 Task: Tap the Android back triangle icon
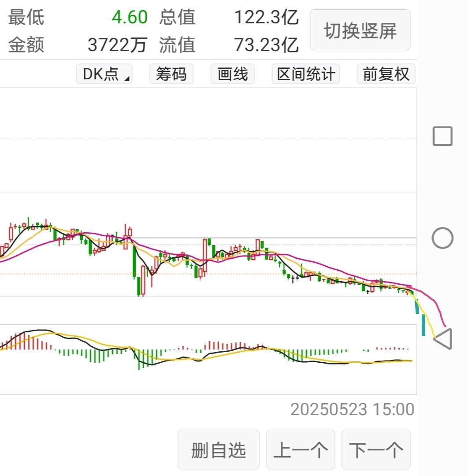click(443, 338)
